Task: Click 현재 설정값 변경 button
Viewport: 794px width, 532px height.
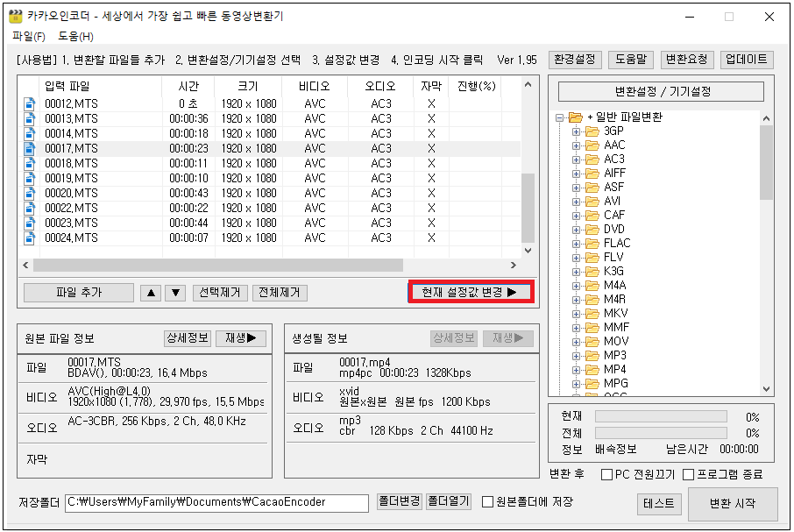Action: click(x=471, y=292)
